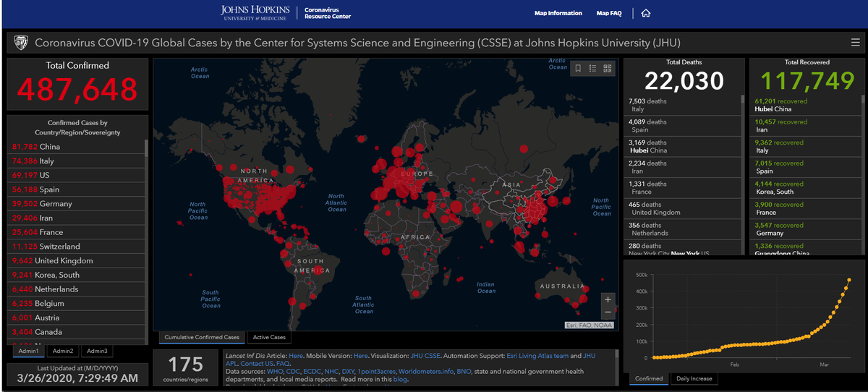Select '25,604 France' in the confirmed list
This screenshot has height=392, width=868.
tap(75, 232)
